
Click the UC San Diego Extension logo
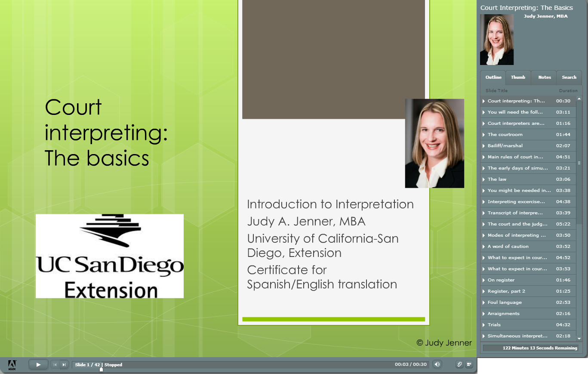(x=110, y=256)
